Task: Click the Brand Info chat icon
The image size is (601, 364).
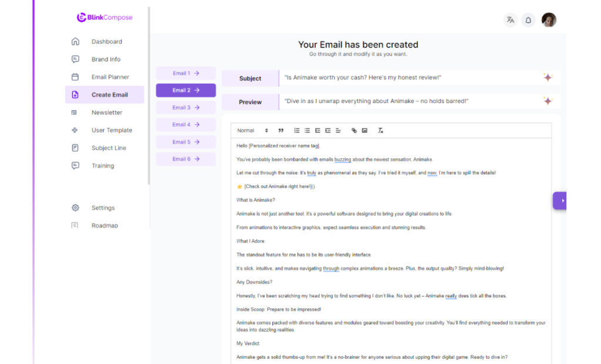Action: [75, 59]
